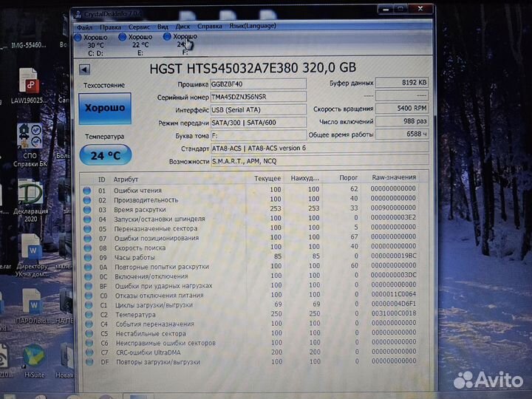Select the C: D: disk at 30 °C
Viewport: 532px width, 399px height.
click(x=92, y=45)
